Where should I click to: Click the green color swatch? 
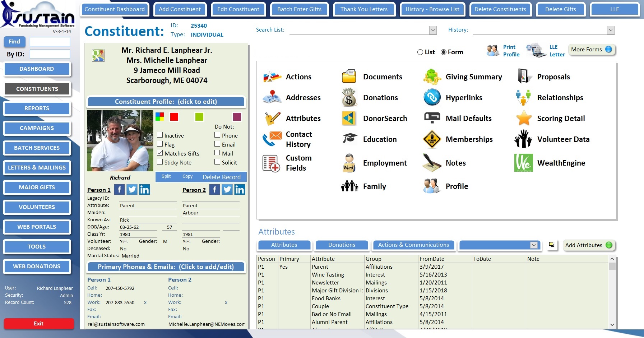point(199,116)
